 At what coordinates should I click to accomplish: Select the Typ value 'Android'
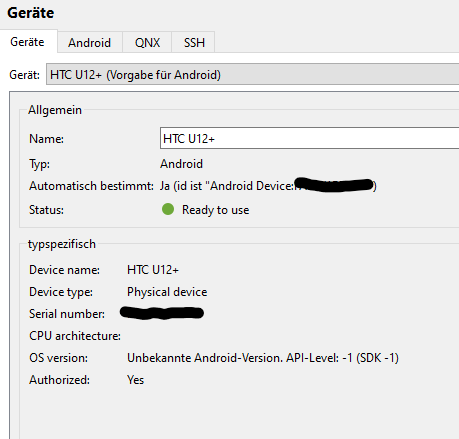coord(181,164)
